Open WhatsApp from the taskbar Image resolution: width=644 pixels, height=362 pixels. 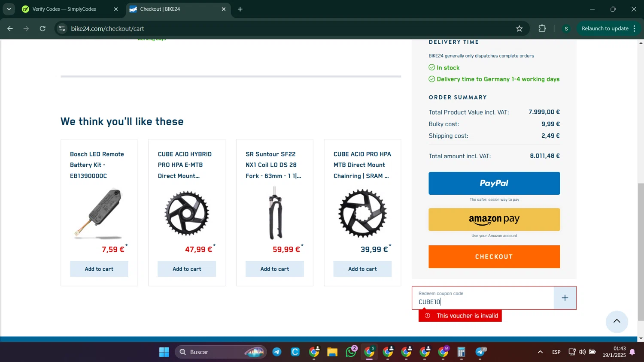[x=351, y=352]
